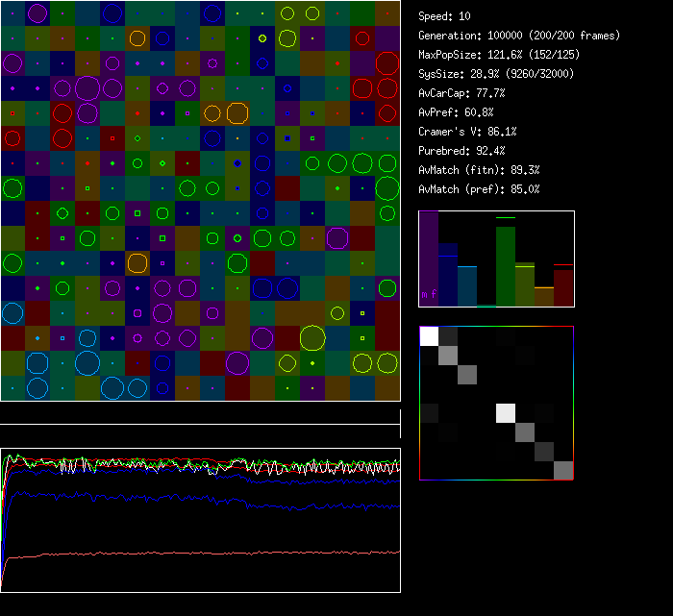Viewport: 673px width, 616px height.
Task: Click the largest yellow-green circle in the grid
Action: click(x=312, y=337)
